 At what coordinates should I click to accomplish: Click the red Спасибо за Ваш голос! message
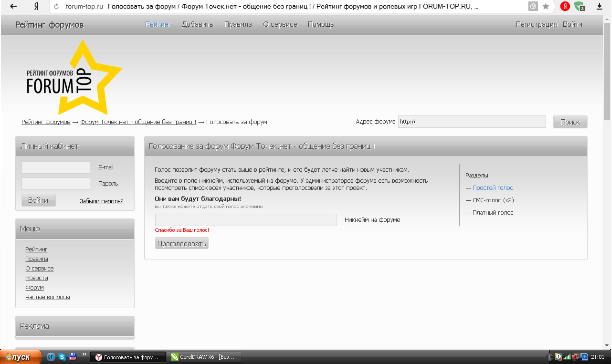[182, 230]
